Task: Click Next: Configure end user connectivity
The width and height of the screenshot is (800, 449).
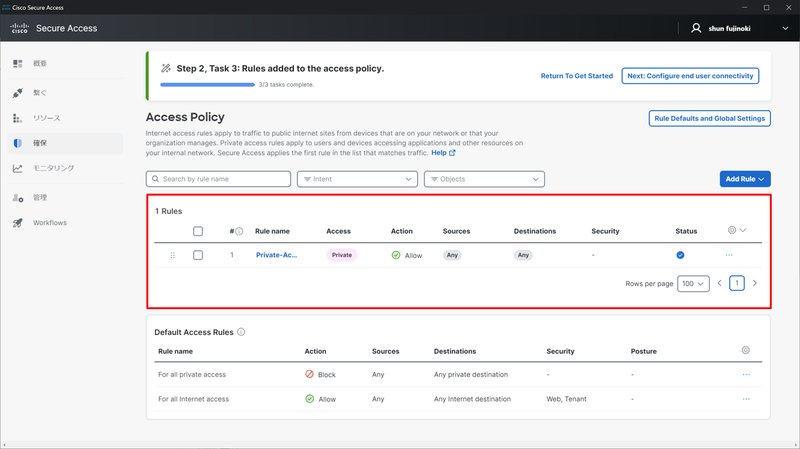Action: click(690, 76)
